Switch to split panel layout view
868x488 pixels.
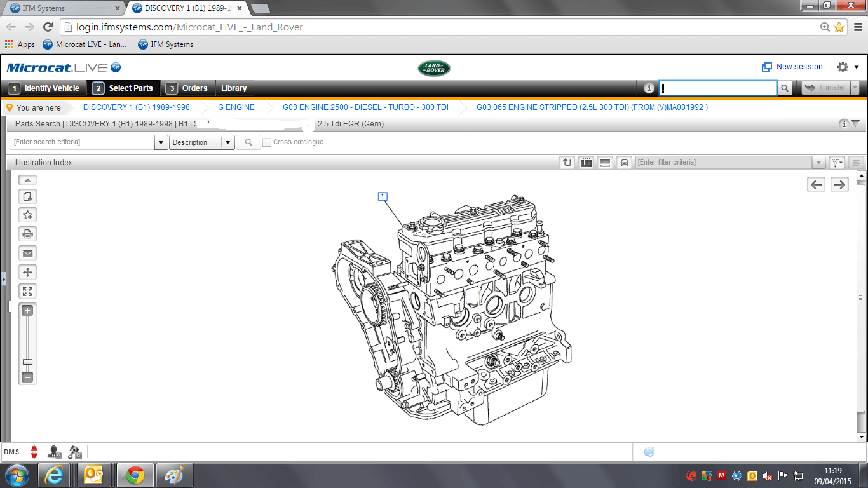605,163
